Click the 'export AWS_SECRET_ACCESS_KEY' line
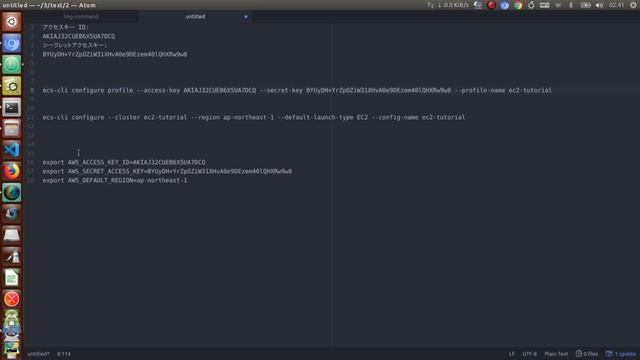This screenshot has height=360, width=640. click(x=167, y=171)
